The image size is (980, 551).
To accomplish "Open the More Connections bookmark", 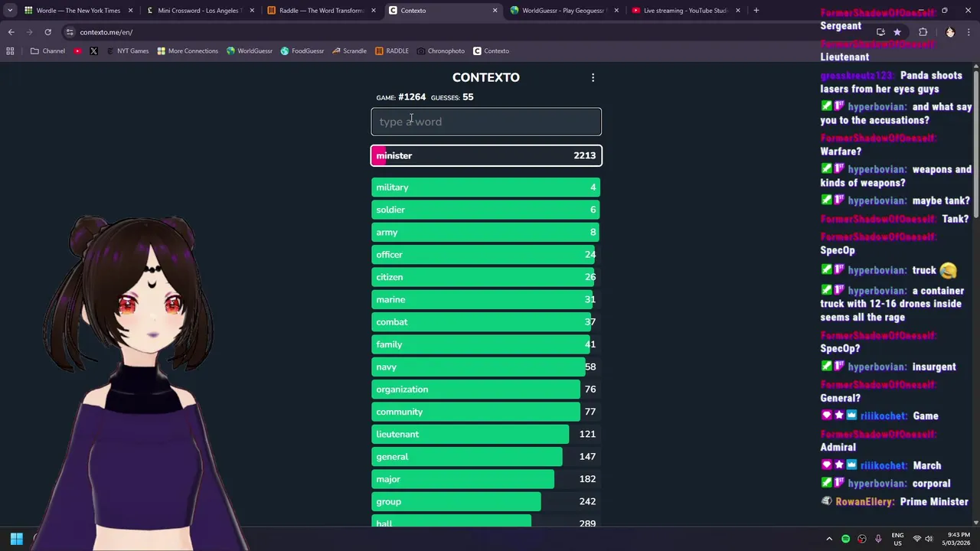I will pyautogui.click(x=188, y=51).
